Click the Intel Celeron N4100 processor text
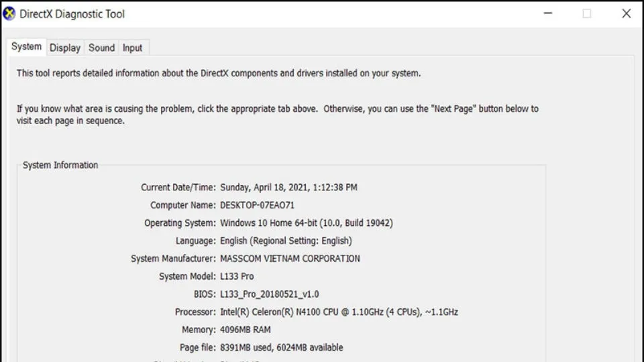The image size is (644, 362). coord(339,312)
